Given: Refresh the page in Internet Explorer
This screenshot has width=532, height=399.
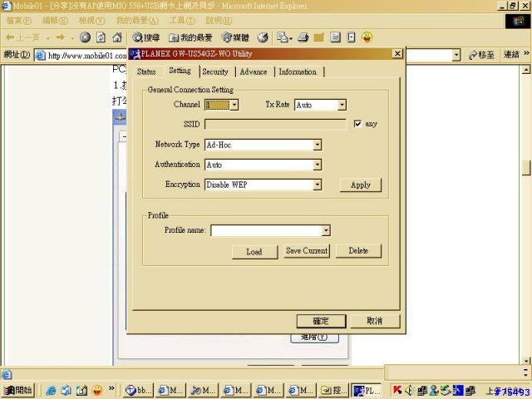Looking at the screenshot, I should point(101,37).
